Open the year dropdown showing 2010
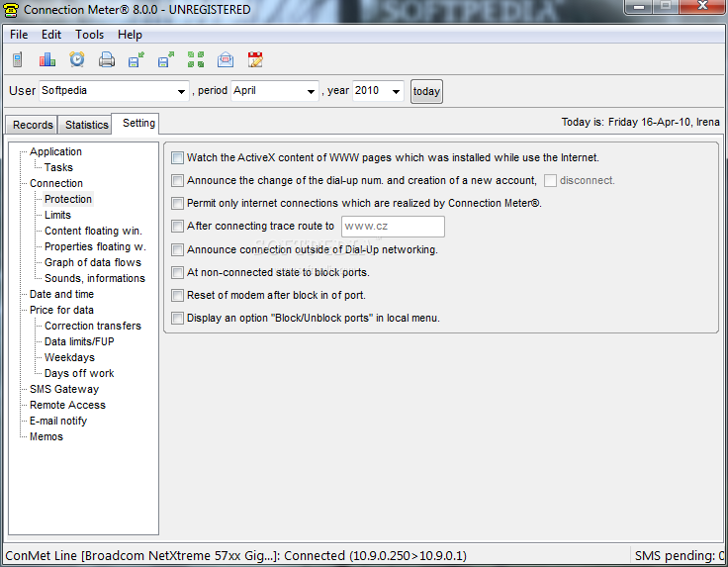Screen dimensions: 728x567 point(378,91)
